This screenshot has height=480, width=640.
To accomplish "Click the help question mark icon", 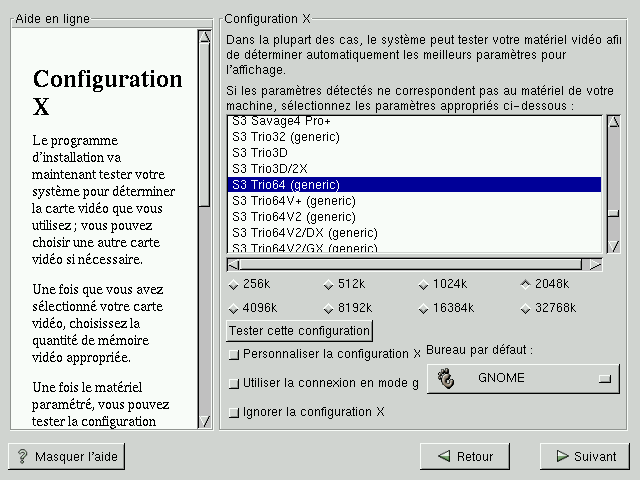I will 22,456.
